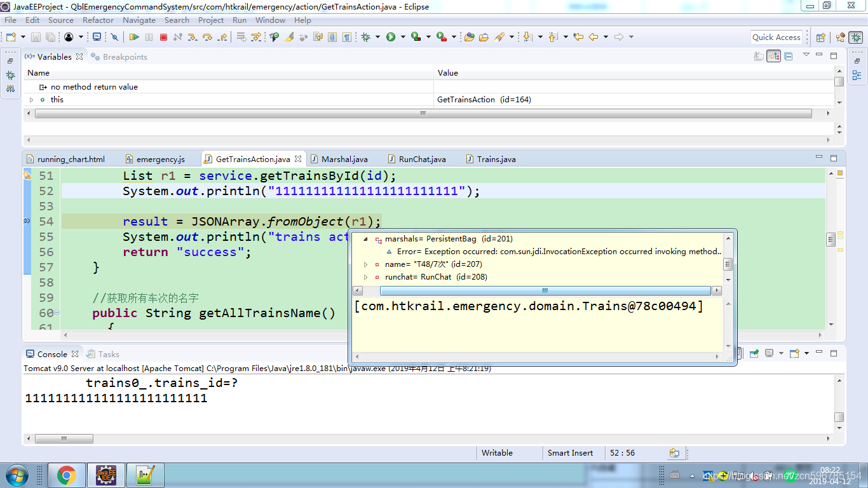The image size is (868, 488).
Task: Select the Debug perspective bug icon
Action: 856,37
